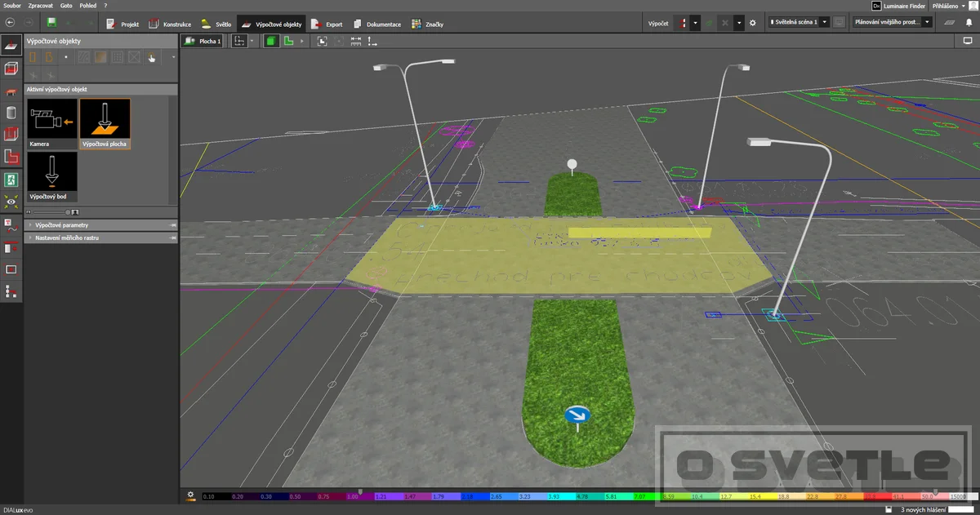
Task: Toggle the green 3D view icon
Action: click(271, 40)
